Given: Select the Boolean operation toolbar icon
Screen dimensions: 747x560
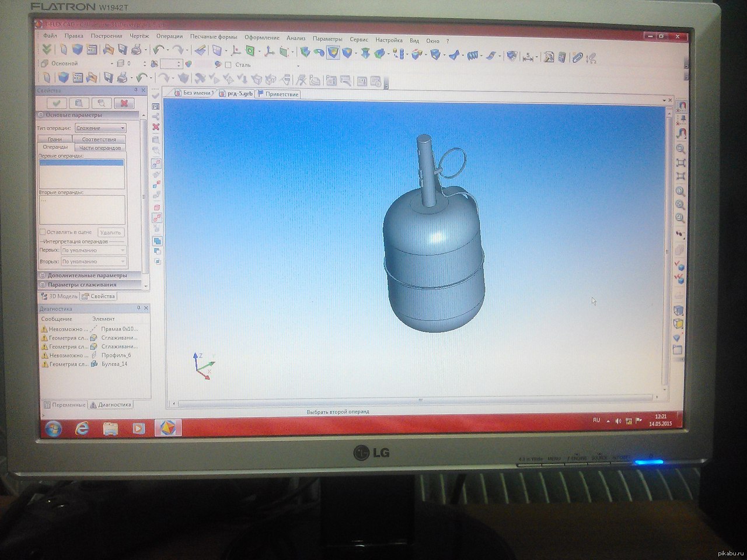Looking at the screenshot, I should point(333,52).
